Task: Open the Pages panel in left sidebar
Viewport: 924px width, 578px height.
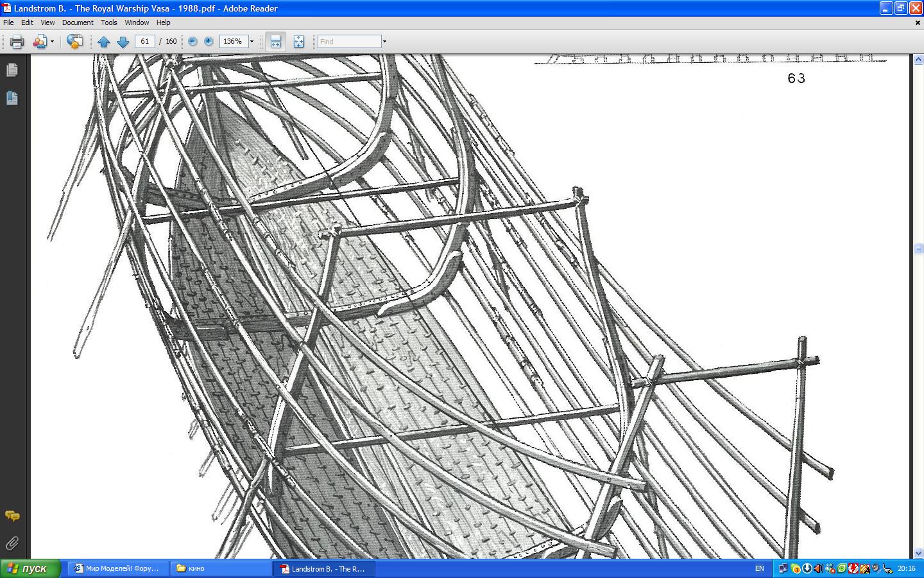Action: click(12, 70)
